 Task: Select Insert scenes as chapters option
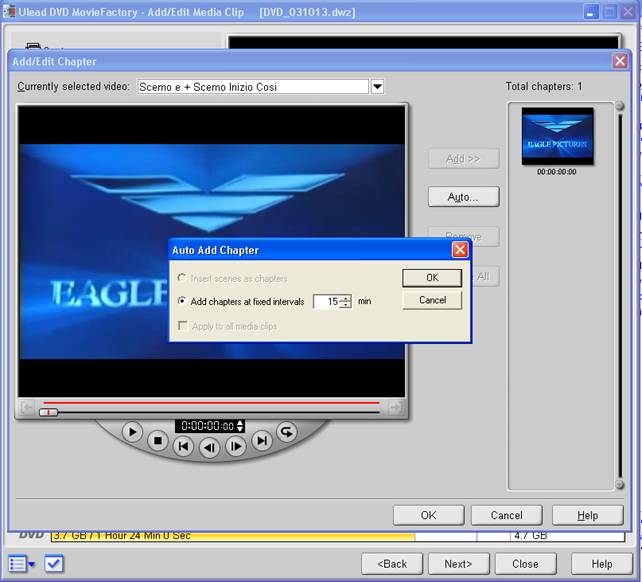coord(233,278)
